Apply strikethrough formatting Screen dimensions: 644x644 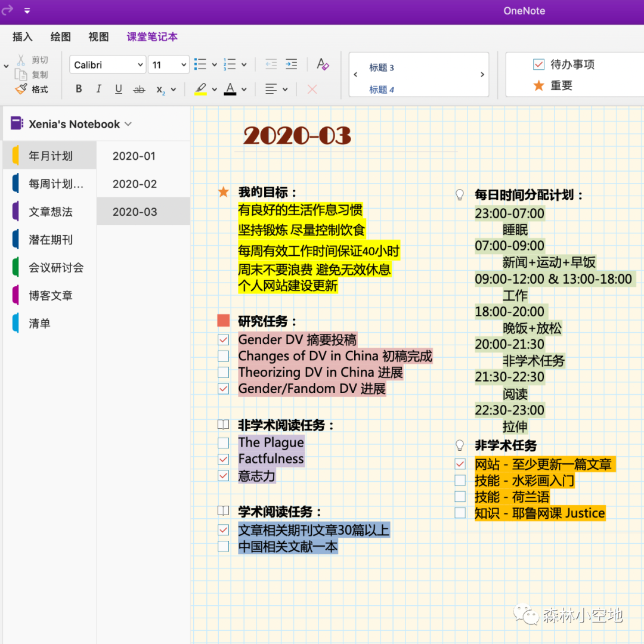139,89
